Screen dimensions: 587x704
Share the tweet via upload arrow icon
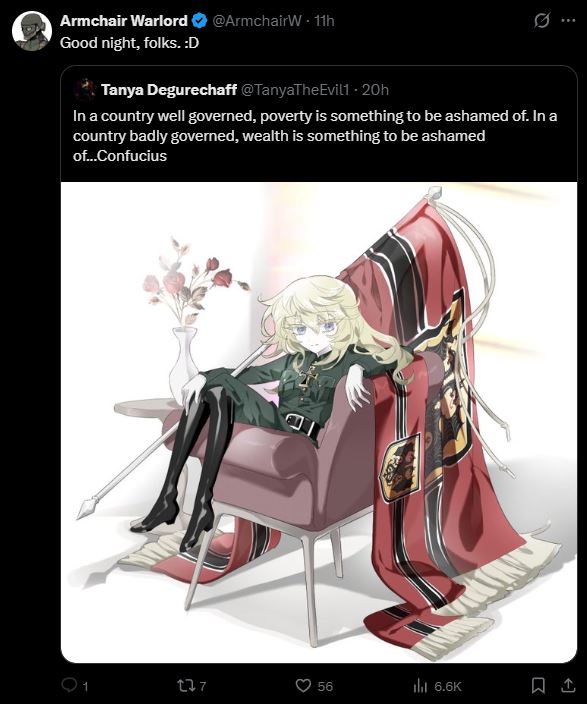tap(568, 685)
